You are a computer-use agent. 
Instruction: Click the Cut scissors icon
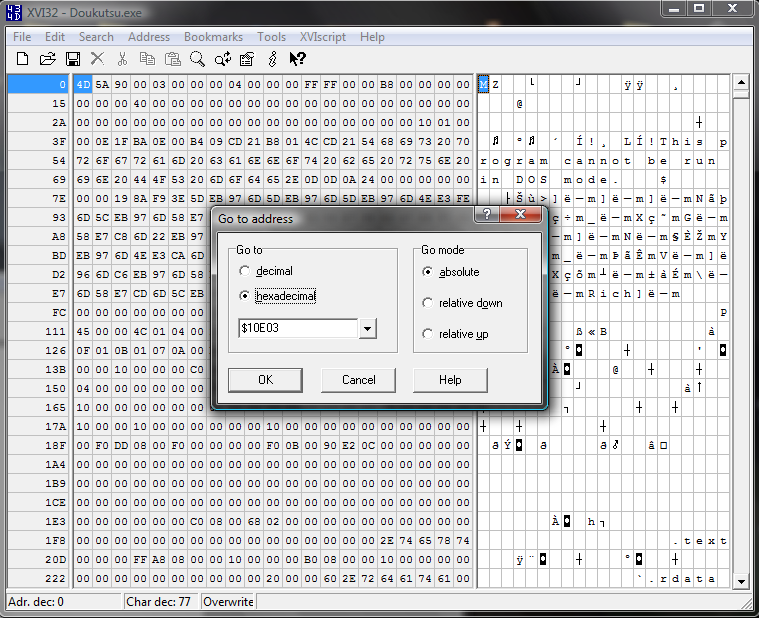tap(122, 59)
